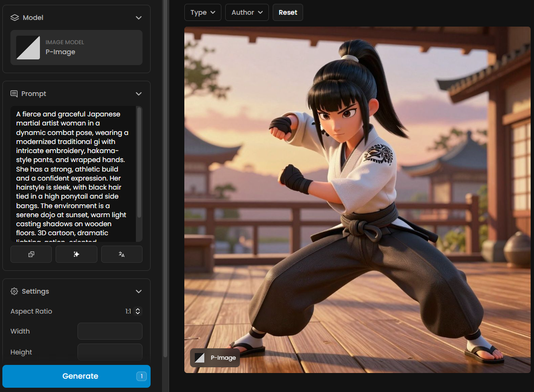Viewport: 534px width, 392px height.
Task: Click the Prompt section chat icon
Action: 14,94
